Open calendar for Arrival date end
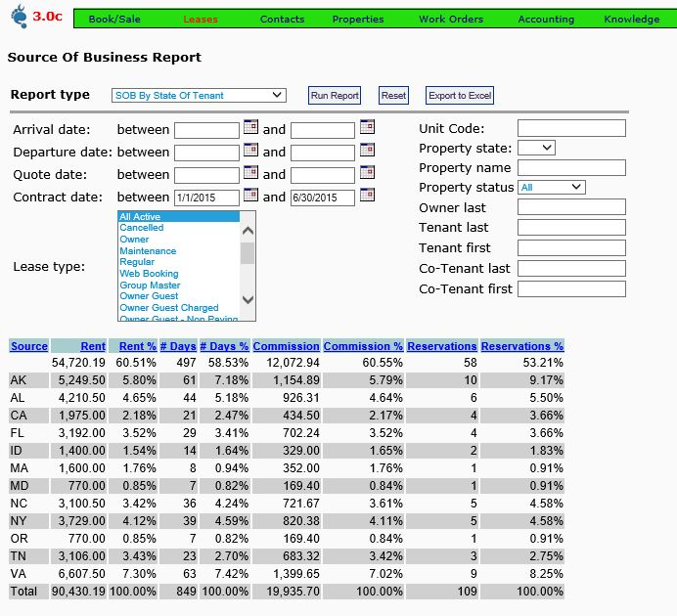Screen dimensions: 677x616 (368, 127)
